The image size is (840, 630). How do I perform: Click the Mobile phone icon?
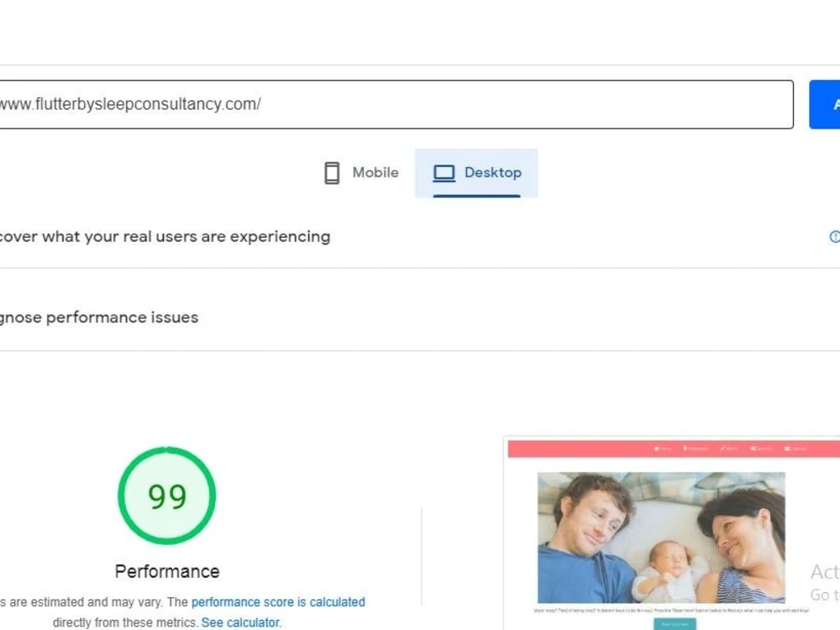pyautogui.click(x=332, y=173)
